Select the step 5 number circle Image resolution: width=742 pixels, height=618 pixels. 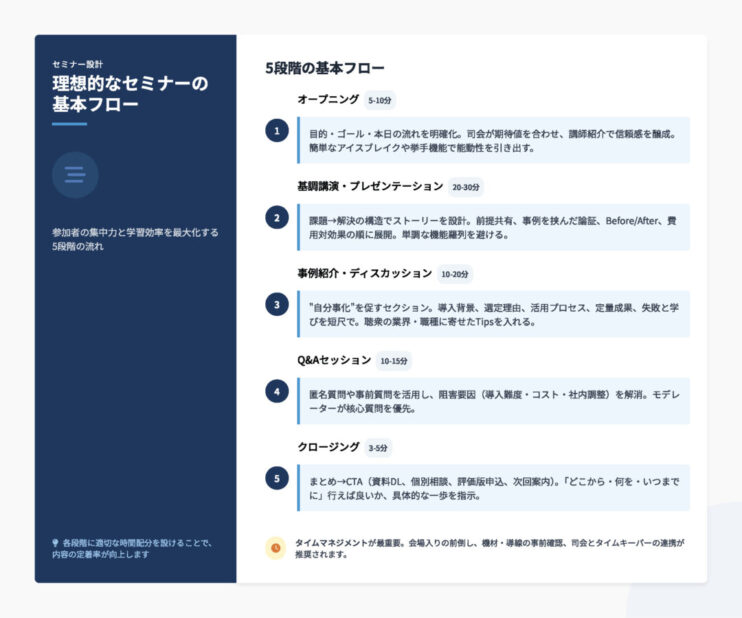[276, 478]
